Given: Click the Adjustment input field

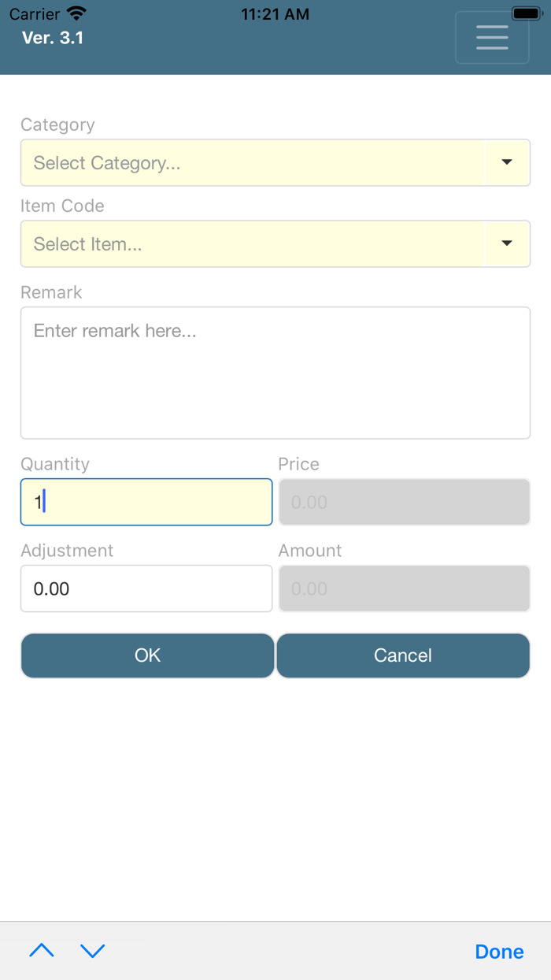Looking at the screenshot, I should (x=146, y=588).
